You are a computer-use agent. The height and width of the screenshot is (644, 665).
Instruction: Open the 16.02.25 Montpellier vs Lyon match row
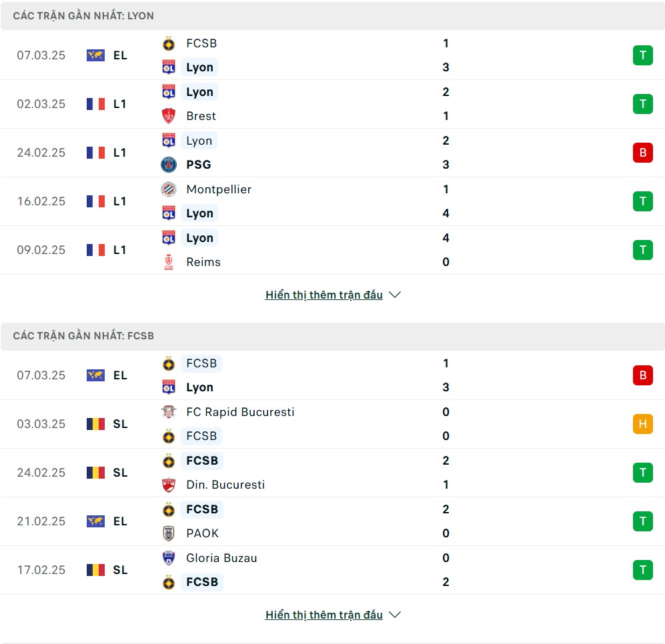[x=332, y=201]
